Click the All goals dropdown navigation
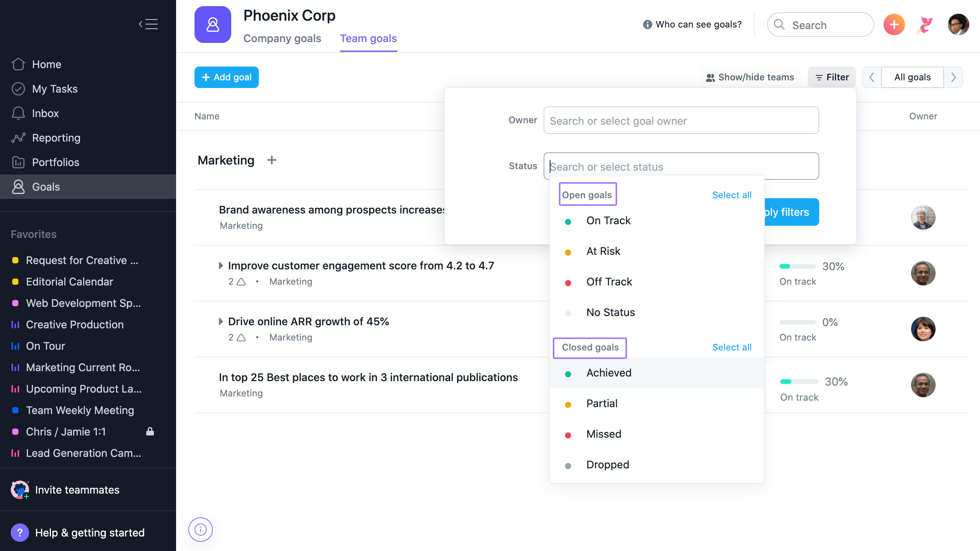Image resolution: width=980 pixels, height=551 pixels. (x=913, y=77)
